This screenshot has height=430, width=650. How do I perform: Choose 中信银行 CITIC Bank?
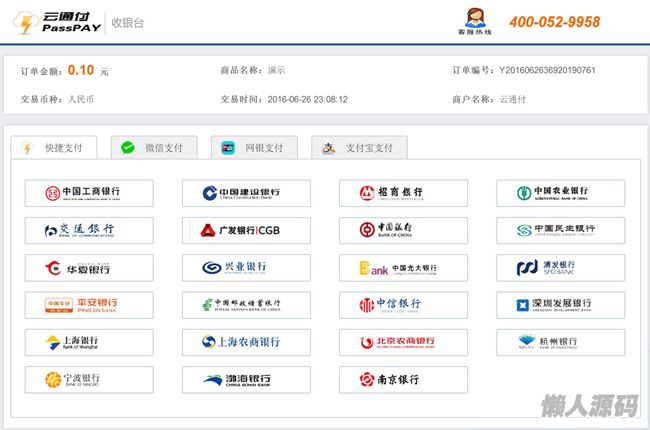click(x=403, y=305)
